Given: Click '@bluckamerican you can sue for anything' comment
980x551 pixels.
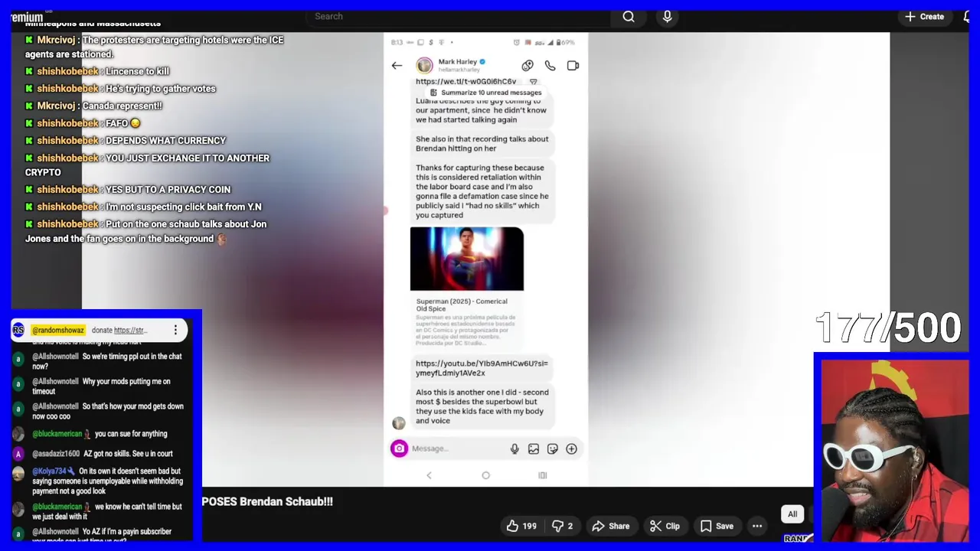Looking at the screenshot, I should click(x=100, y=434).
